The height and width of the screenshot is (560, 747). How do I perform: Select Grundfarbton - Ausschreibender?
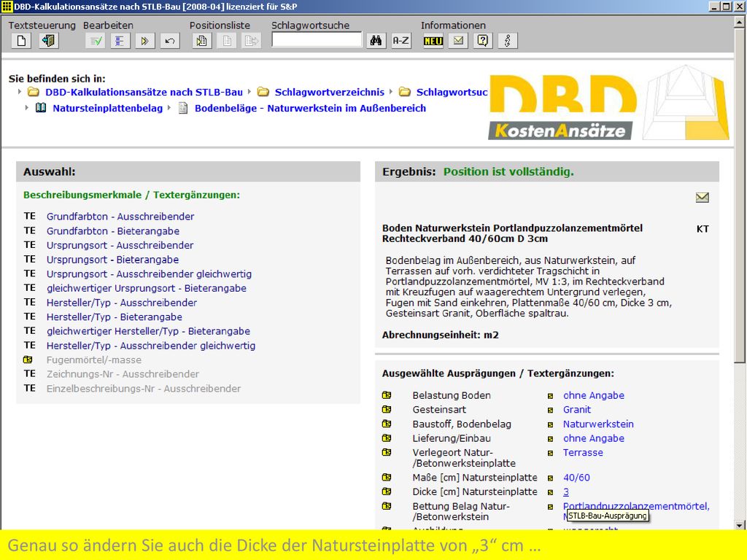(x=120, y=217)
